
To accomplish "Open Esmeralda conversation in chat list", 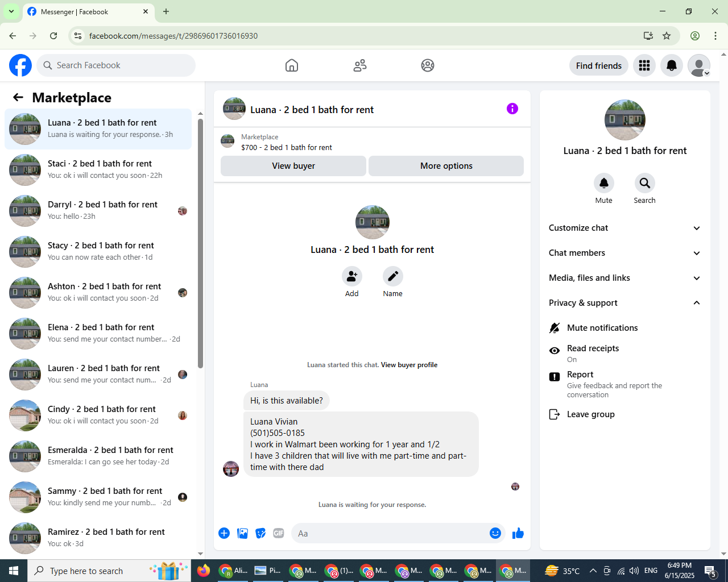I will 98,456.
